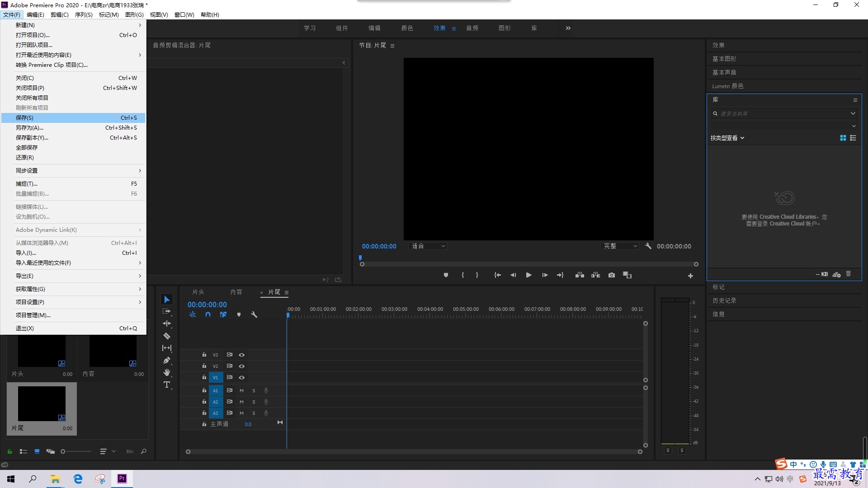Choose 导入(I)... from File menu

[x=73, y=253]
